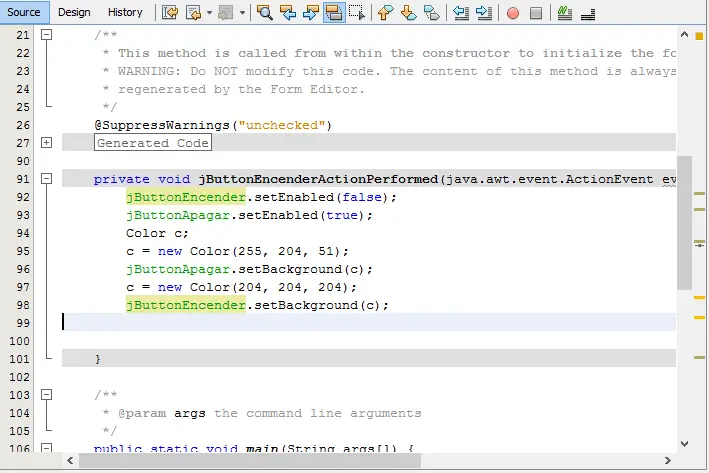Click the greyed Forward navigation icon
Screen dimensions: 709x473
(226, 13)
